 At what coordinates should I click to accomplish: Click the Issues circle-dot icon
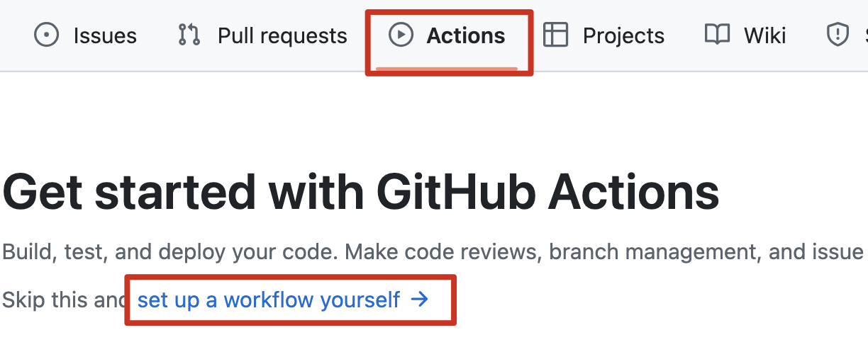point(47,35)
